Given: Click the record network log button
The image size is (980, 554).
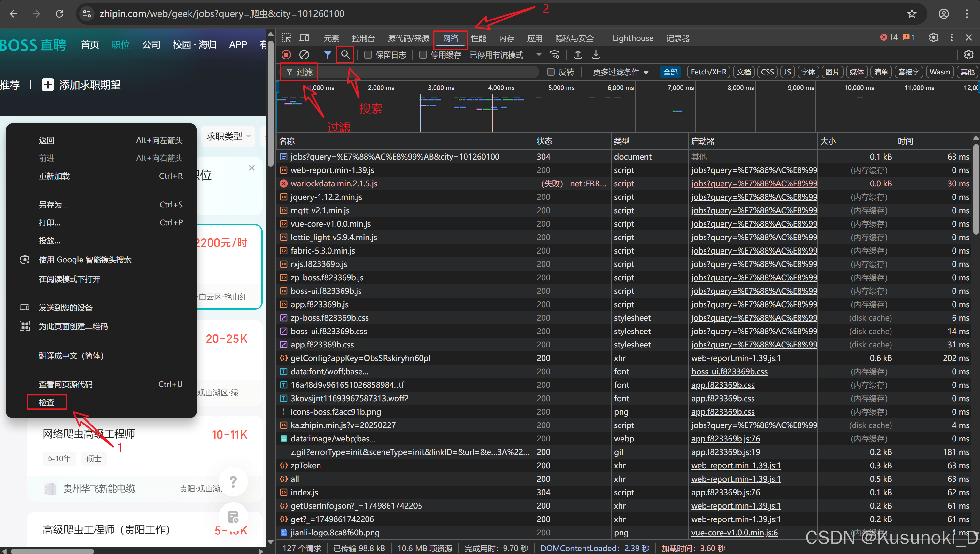Looking at the screenshot, I should pyautogui.click(x=286, y=55).
